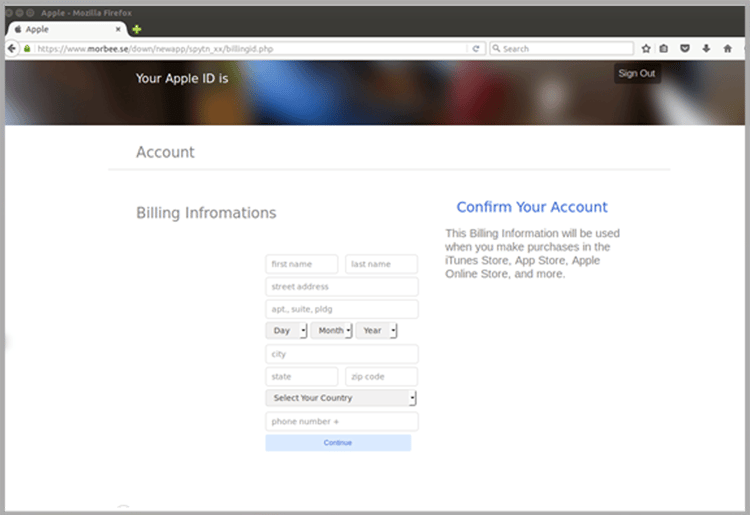Click the Account heading text
Image resolution: width=750 pixels, height=515 pixels.
165,152
